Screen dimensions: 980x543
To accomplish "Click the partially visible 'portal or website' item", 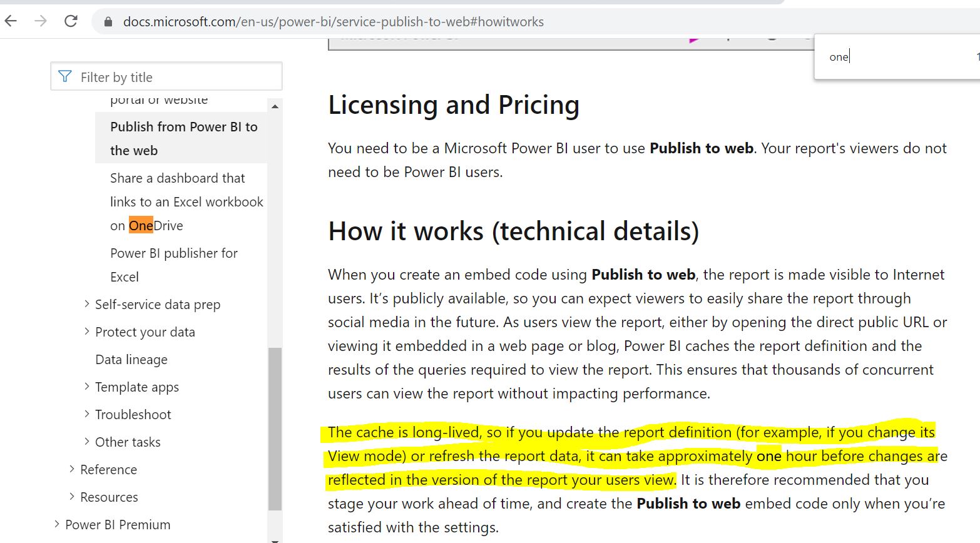I will click(159, 100).
